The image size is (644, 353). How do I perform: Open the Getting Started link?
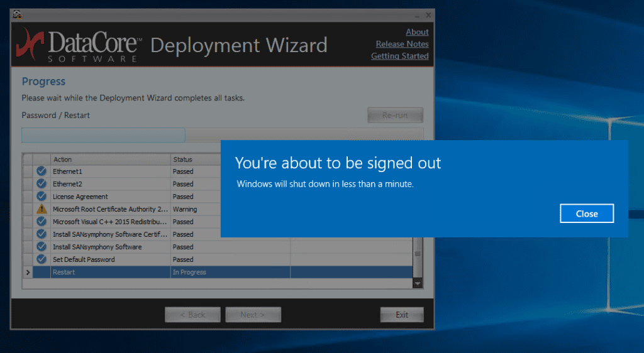(399, 56)
